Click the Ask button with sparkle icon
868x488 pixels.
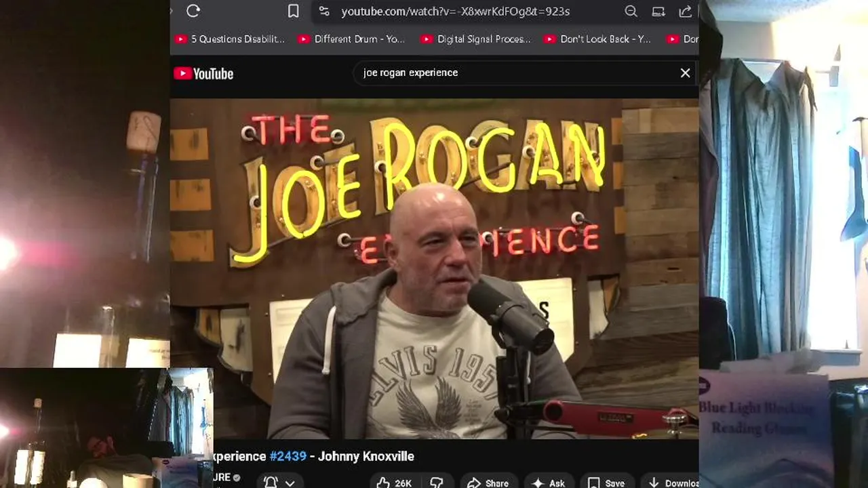[x=548, y=483]
